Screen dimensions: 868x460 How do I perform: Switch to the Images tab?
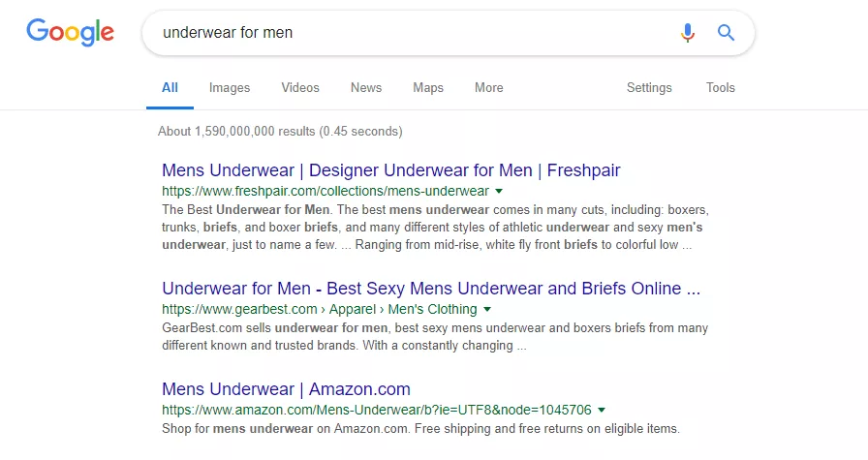click(x=230, y=87)
